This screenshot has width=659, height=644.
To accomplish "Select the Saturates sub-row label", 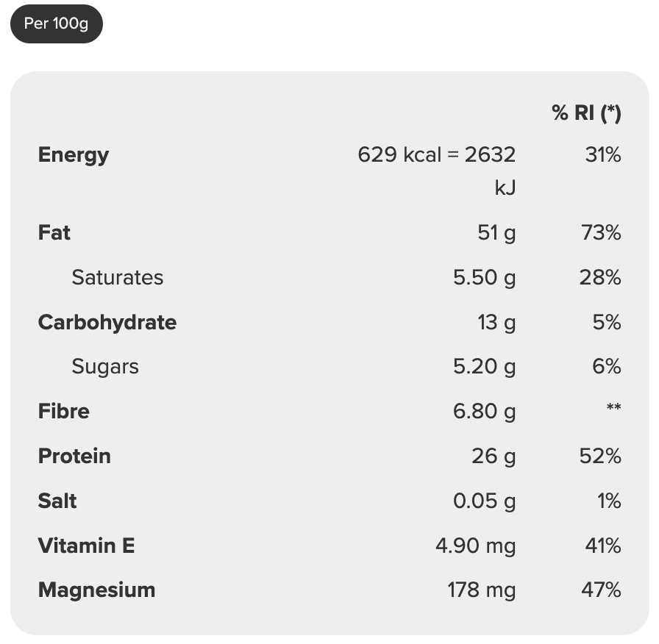I will click(117, 278).
